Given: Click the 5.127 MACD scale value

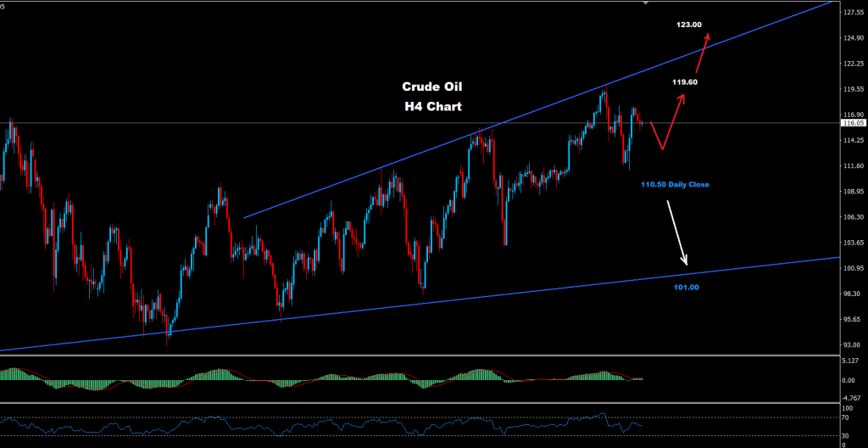Looking at the screenshot, I should [851, 361].
